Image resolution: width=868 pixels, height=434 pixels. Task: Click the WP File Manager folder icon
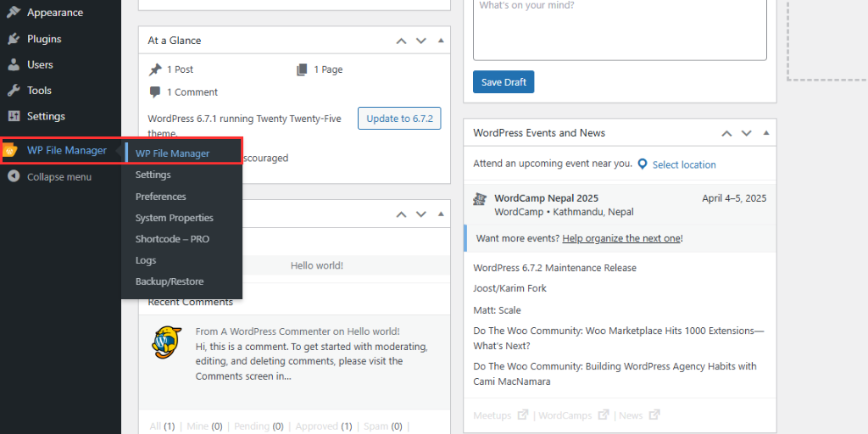click(10, 151)
